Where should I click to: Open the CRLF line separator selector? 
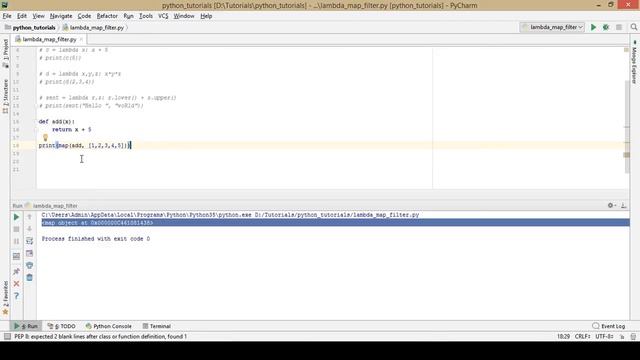click(582, 337)
